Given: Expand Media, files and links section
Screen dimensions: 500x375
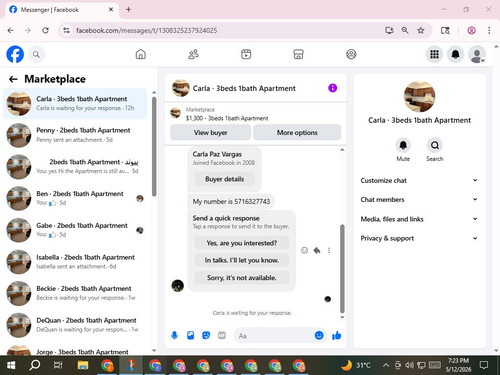Looking at the screenshot, I should pyautogui.click(x=419, y=219).
